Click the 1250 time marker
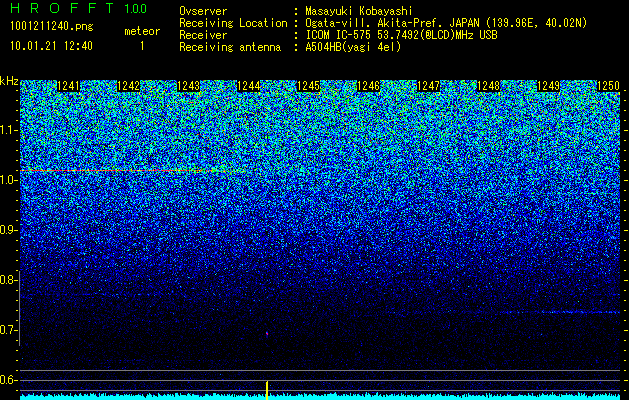Screen dimensions: 629x400 (609, 86)
